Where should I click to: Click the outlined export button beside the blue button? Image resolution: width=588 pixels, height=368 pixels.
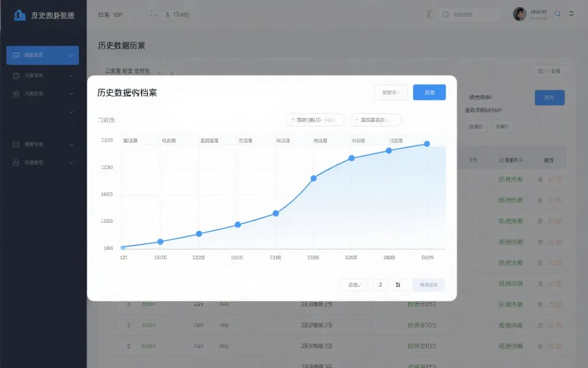tap(390, 92)
